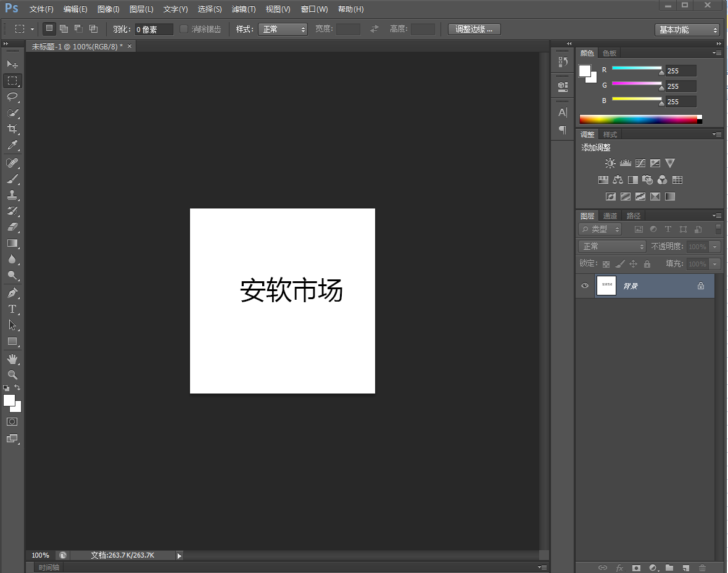Open the 滤镜(T) menu

point(244,9)
